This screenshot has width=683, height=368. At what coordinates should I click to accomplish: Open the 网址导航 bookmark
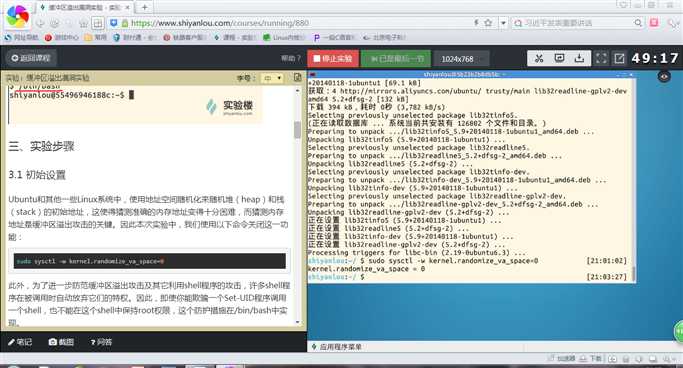21,37
